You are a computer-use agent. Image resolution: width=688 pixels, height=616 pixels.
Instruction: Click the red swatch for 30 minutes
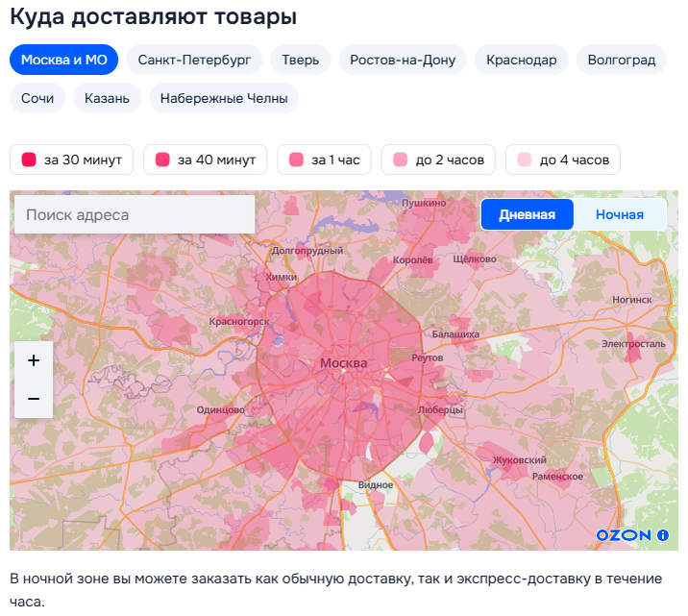click(29, 160)
